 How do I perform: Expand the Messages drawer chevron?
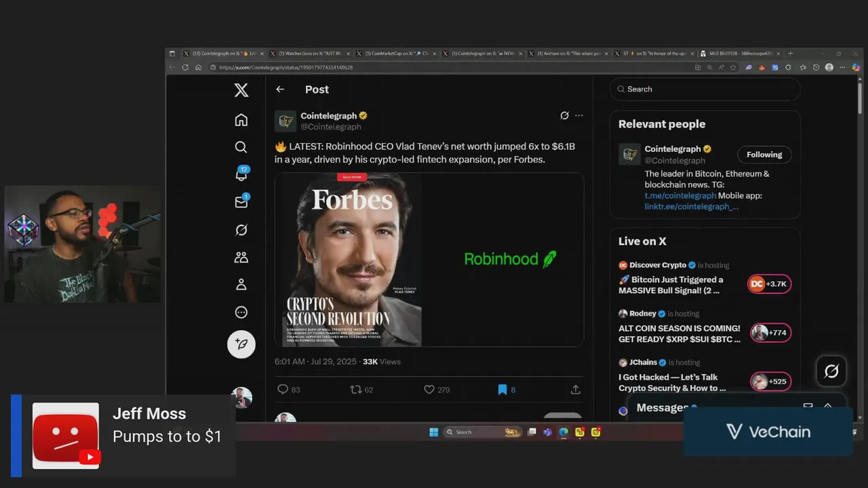point(827,406)
